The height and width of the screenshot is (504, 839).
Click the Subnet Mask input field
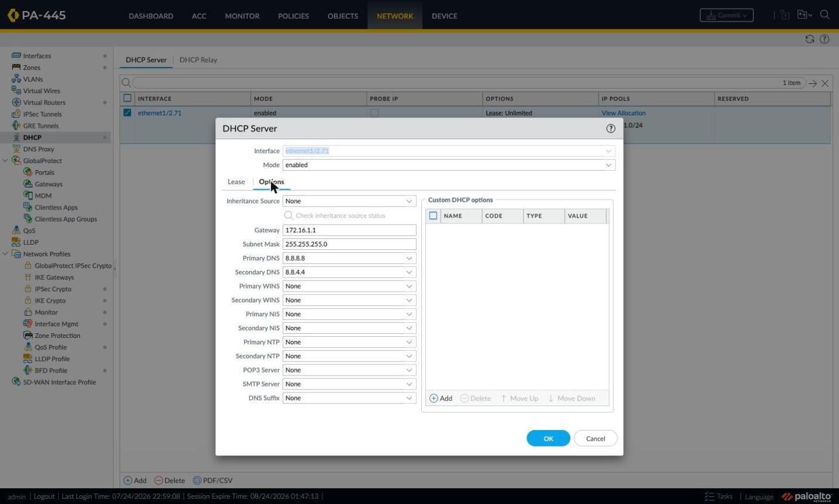click(349, 244)
